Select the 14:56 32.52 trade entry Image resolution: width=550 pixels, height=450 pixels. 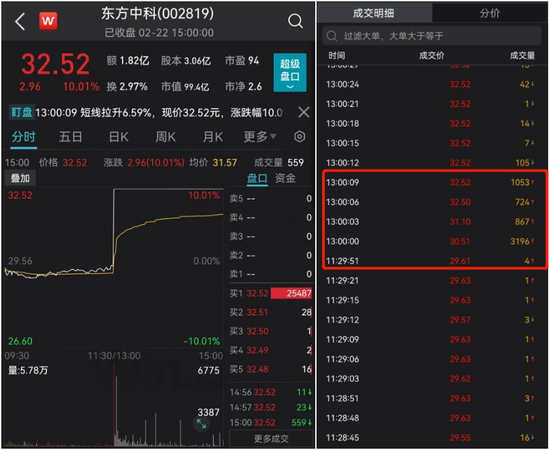(270, 392)
